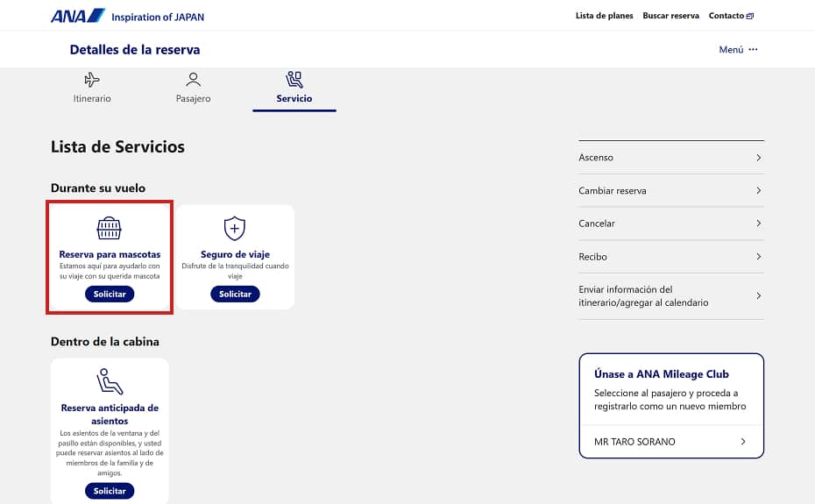Switch to the Pasajero tab

click(194, 98)
